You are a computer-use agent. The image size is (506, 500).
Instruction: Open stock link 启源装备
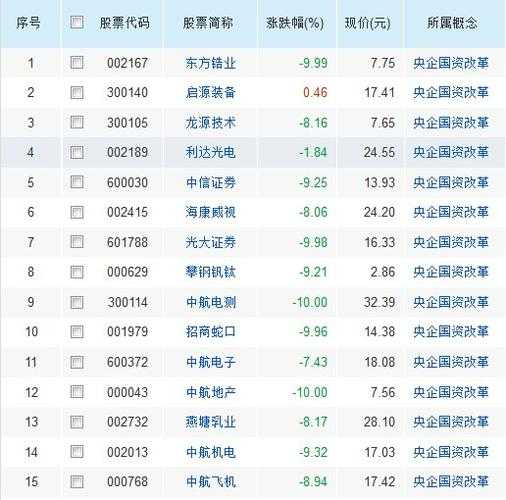(x=211, y=92)
